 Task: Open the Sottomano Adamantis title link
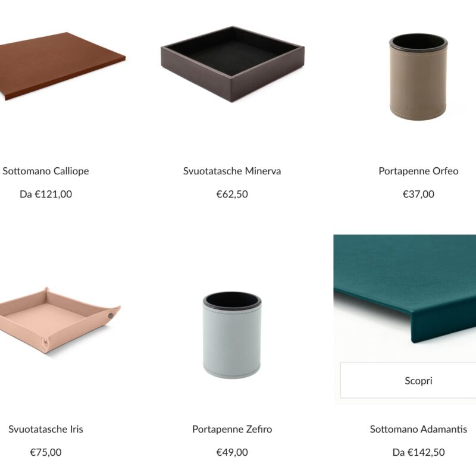pyautogui.click(x=418, y=429)
